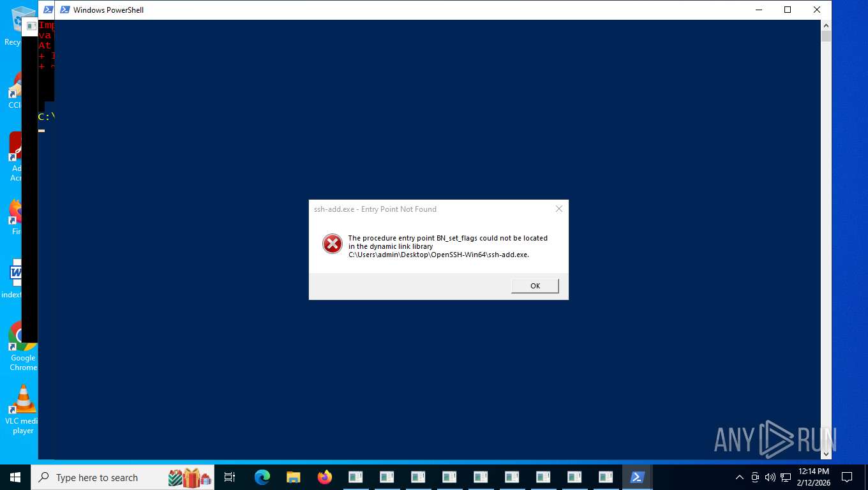868x490 pixels.
Task: Launch Microsoft Edge from the taskbar
Action: coord(262,477)
